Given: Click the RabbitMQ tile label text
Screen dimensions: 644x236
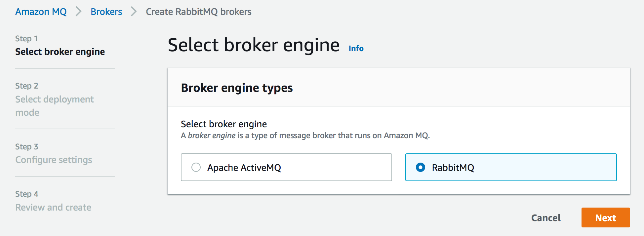Looking at the screenshot, I should click(x=453, y=168).
